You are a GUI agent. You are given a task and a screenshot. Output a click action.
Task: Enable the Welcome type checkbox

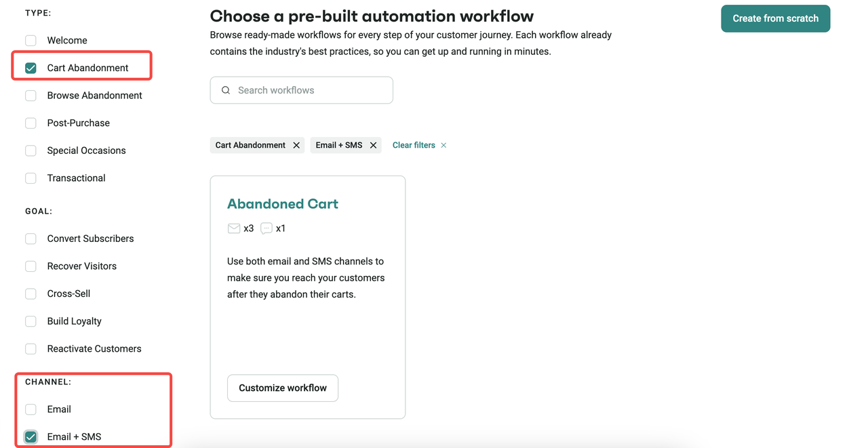pos(31,41)
